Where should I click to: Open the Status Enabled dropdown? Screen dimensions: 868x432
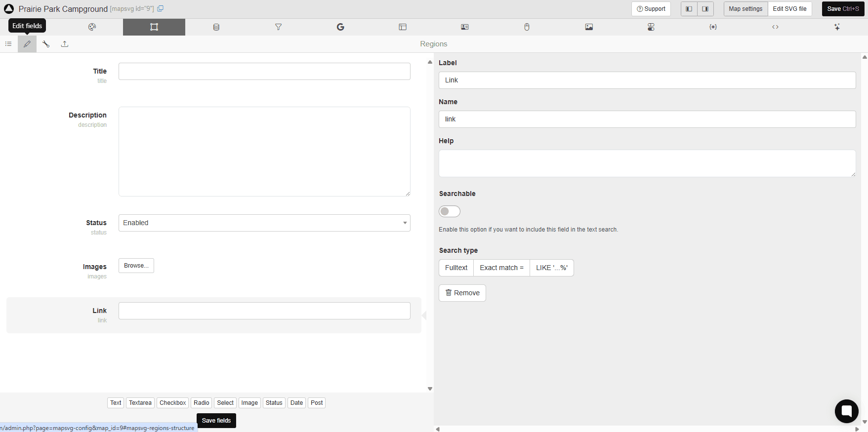coord(264,223)
